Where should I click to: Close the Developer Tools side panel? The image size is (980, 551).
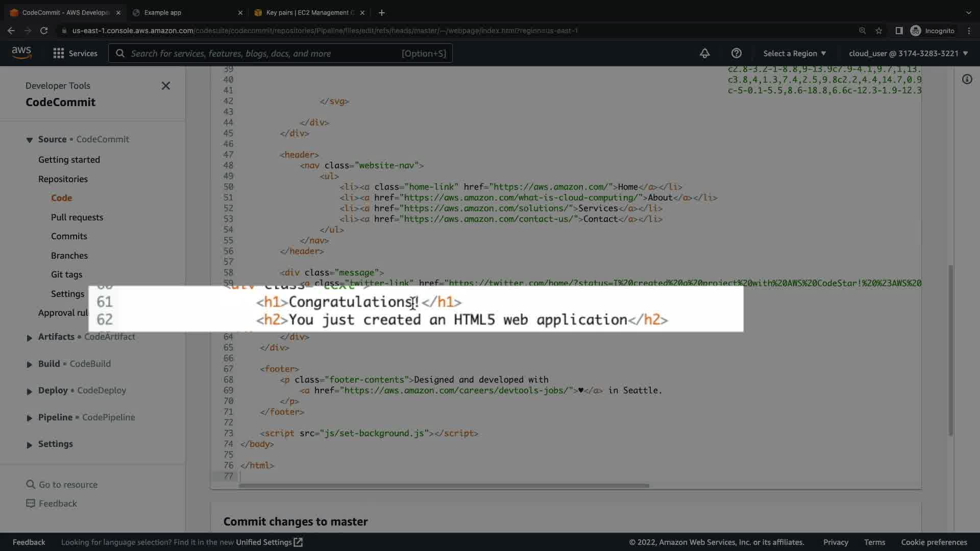165,86
